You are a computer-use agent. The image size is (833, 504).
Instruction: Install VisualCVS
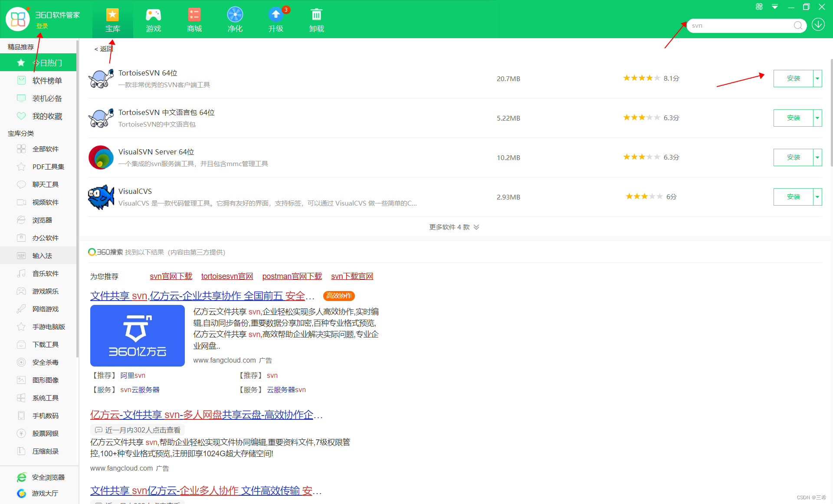[x=793, y=197]
